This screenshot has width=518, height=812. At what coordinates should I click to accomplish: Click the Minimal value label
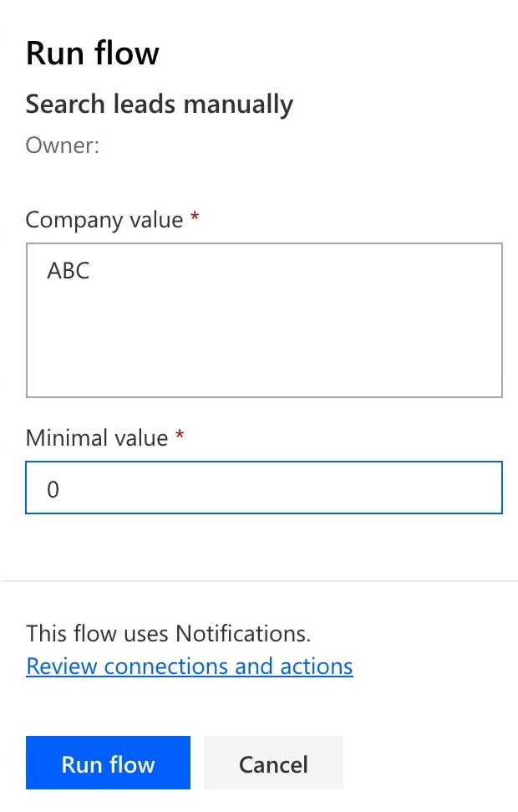pos(97,437)
